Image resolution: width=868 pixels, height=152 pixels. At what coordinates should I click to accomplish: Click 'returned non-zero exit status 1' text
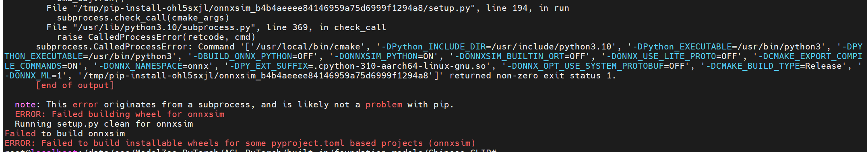point(532,76)
